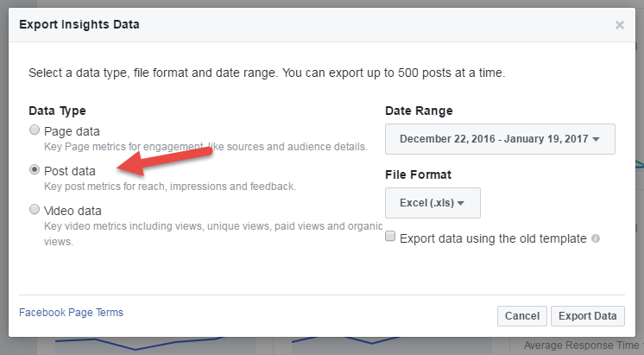Enable Export data using the old template checkbox

tap(390, 237)
